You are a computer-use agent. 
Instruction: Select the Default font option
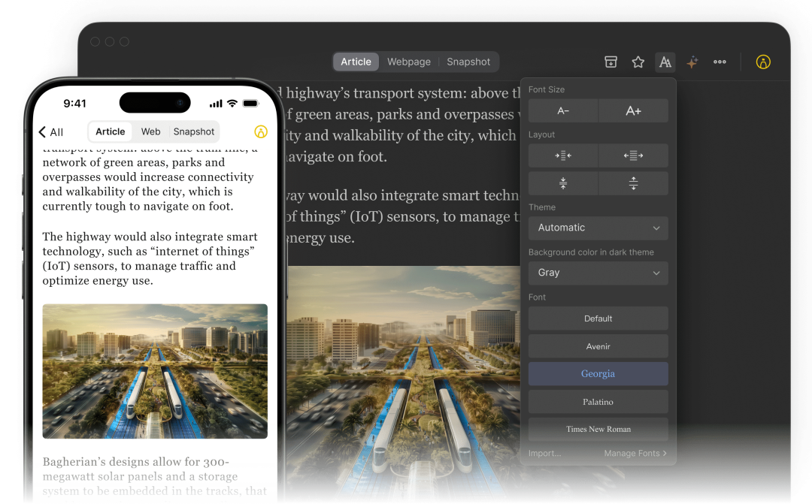click(x=598, y=318)
